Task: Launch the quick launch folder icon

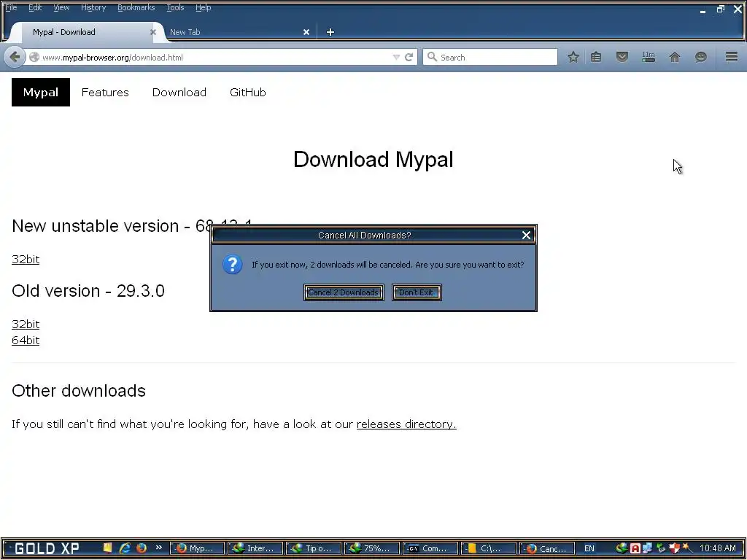Action: coord(107,548)
